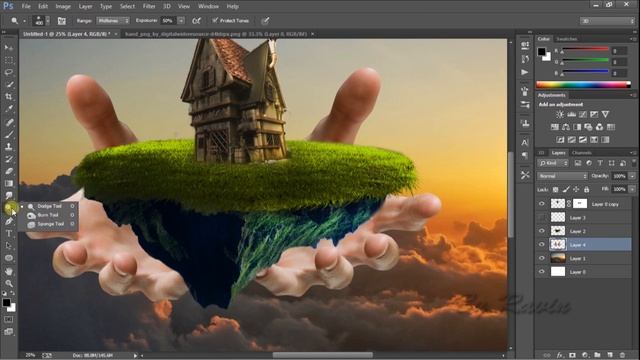Image resolution: width=640 pixels, height=360 pixels.
Task: Click the Brightness/Contrast adjustment icon
Action: (560, 115)
